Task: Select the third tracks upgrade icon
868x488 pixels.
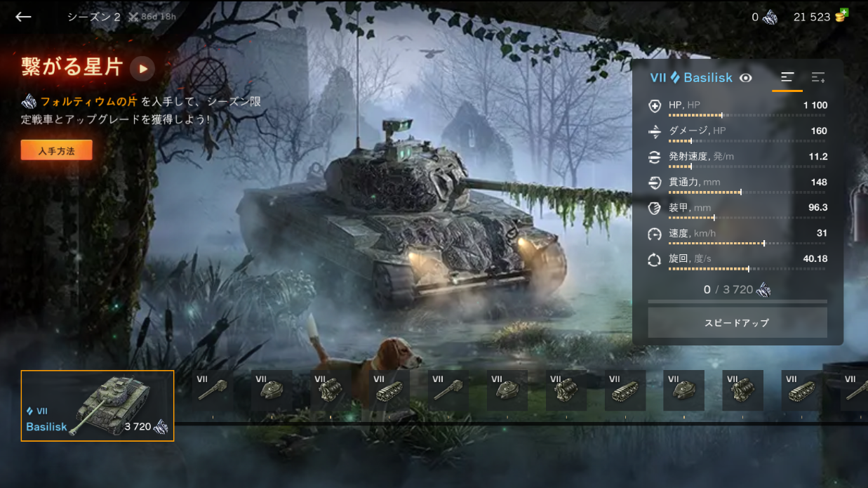Action: click(802, 390)
